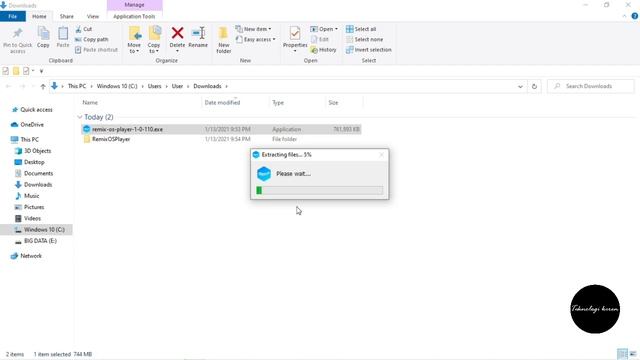640x360 pixels.
Task: Click This PC in address breadcrumb
Action: click(x=77, y=86)
